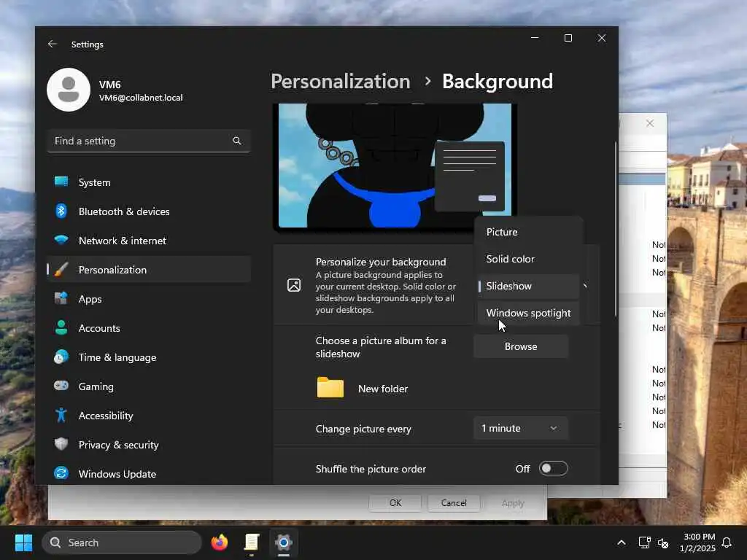Image resolution: width=747 pixels, height=560 pixels.
Task: Select Slideshow in the background list
Action: point(528,286)
